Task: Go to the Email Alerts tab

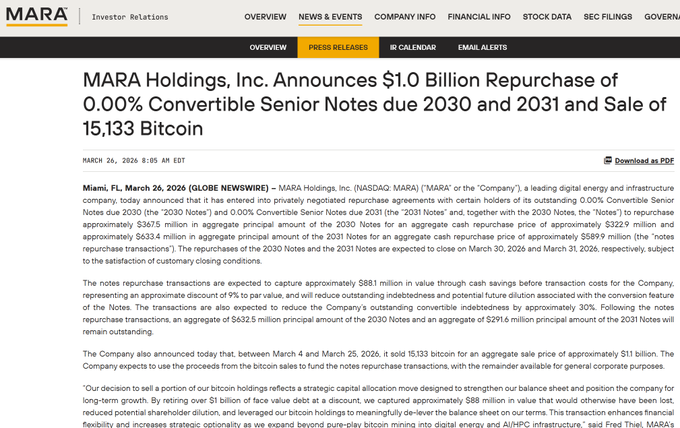Action: 482,47
